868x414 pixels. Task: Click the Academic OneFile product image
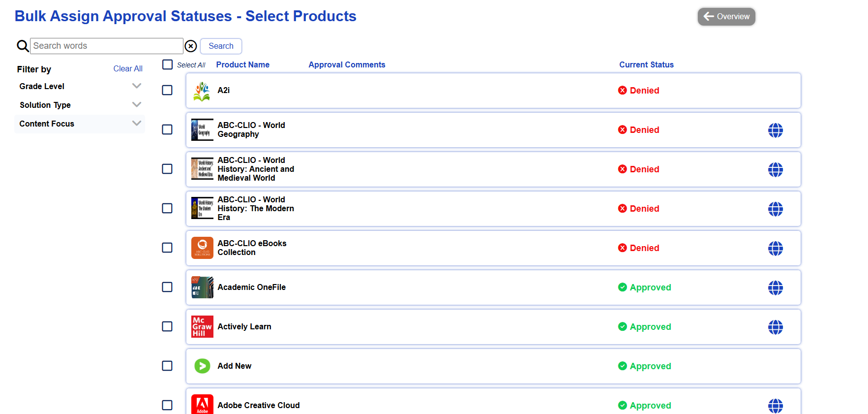tap(202, 287)
